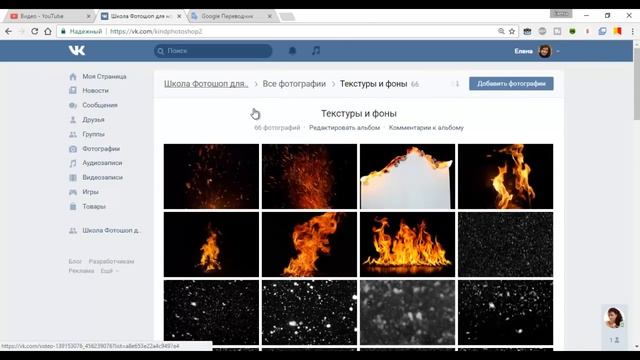Click the Разработчикам footer link

click(111, 261)
